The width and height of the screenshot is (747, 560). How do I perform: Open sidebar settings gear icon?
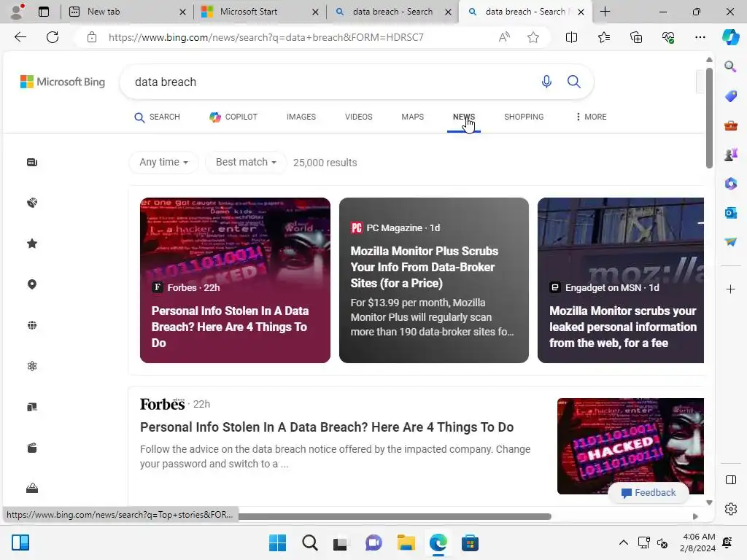click(x=730, y=509)
